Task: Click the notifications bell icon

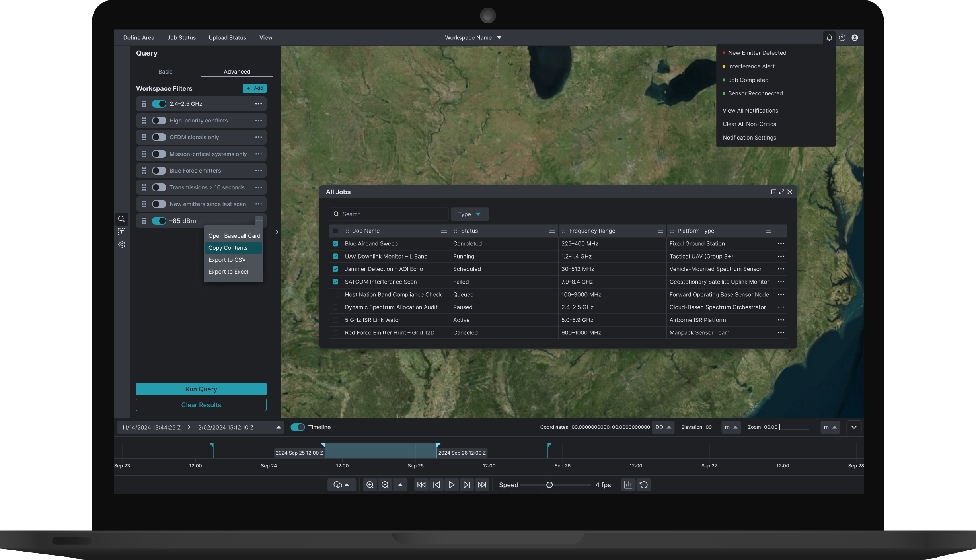Action: click(829, 38)
